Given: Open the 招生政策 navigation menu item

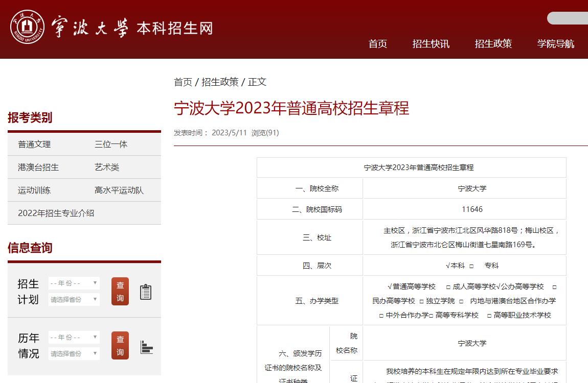Looking at the screenshot, I should tap(493, 44).
